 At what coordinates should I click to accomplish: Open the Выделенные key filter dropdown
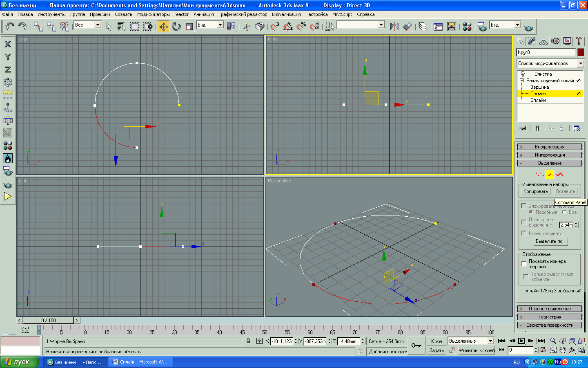tap(471, 341)
